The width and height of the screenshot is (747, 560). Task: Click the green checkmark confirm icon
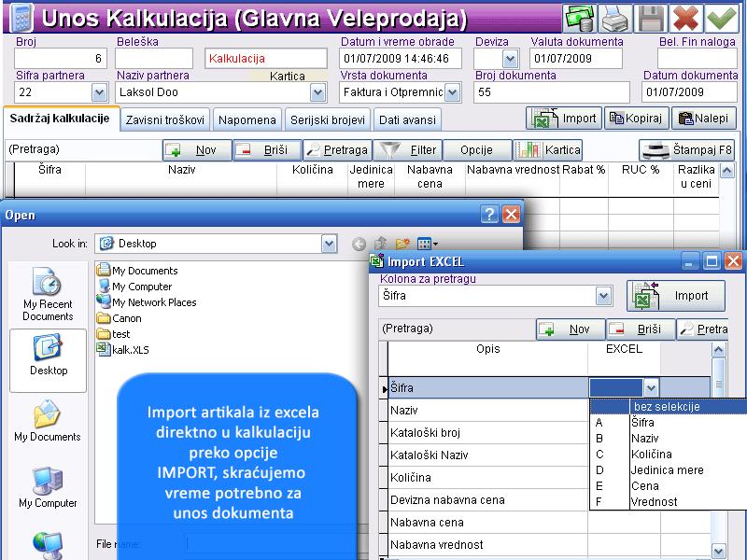pos(720,19)
